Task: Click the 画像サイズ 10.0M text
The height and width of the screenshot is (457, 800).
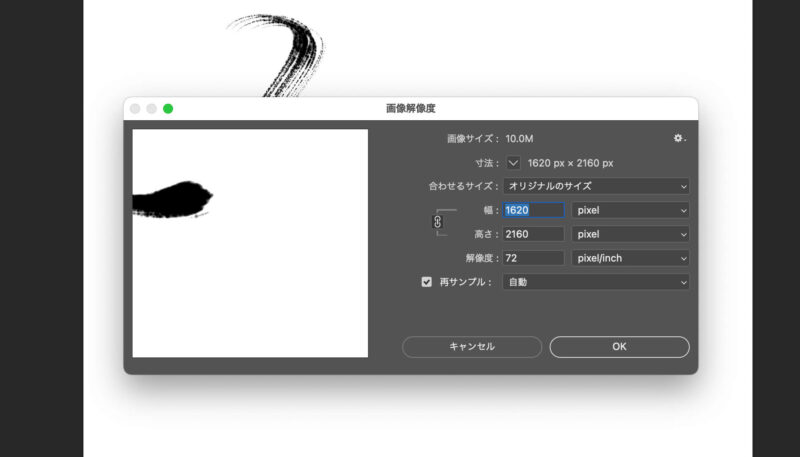Action: click(490, 139)
